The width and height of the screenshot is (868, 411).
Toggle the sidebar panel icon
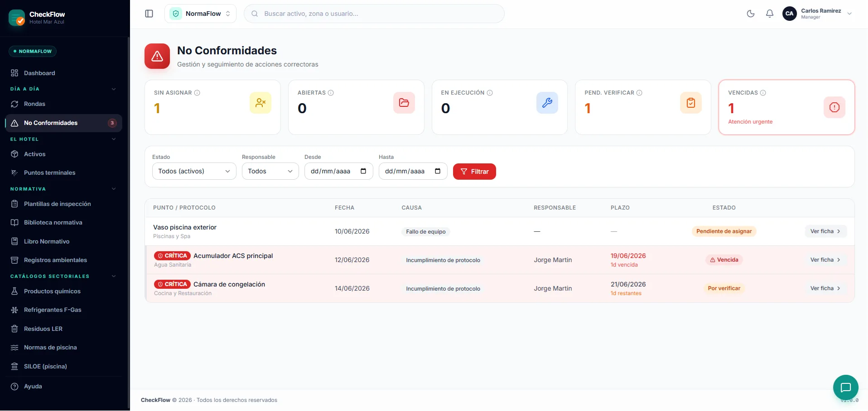[149, 14]
